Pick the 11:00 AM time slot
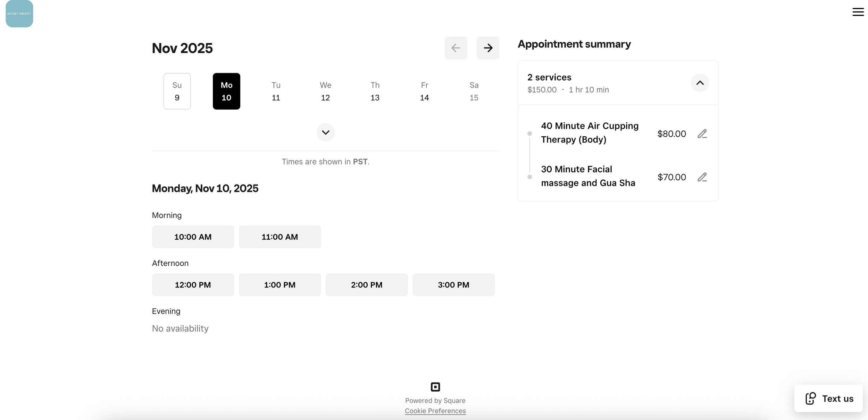Viewport: 868px width, 420px height. [279, 237]
